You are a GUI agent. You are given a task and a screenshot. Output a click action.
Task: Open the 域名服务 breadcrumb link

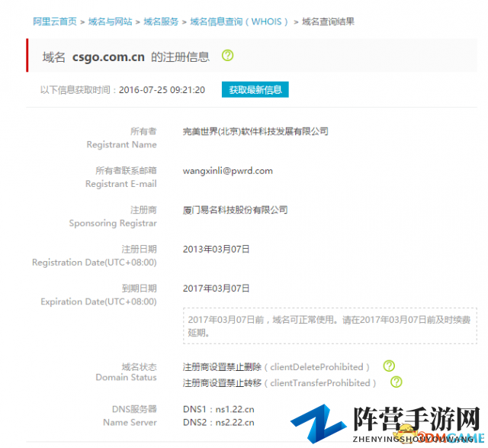[161, 21]
